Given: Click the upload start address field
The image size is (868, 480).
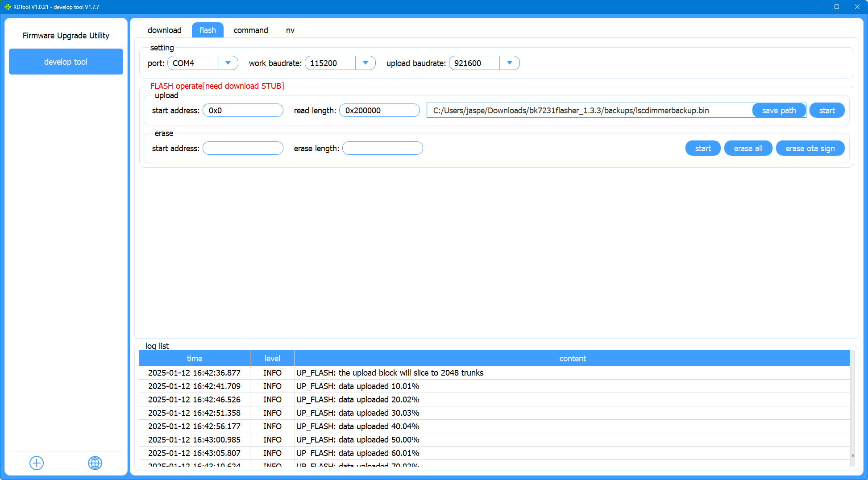Looking at the screenshot, I should [x=243, y=110].
